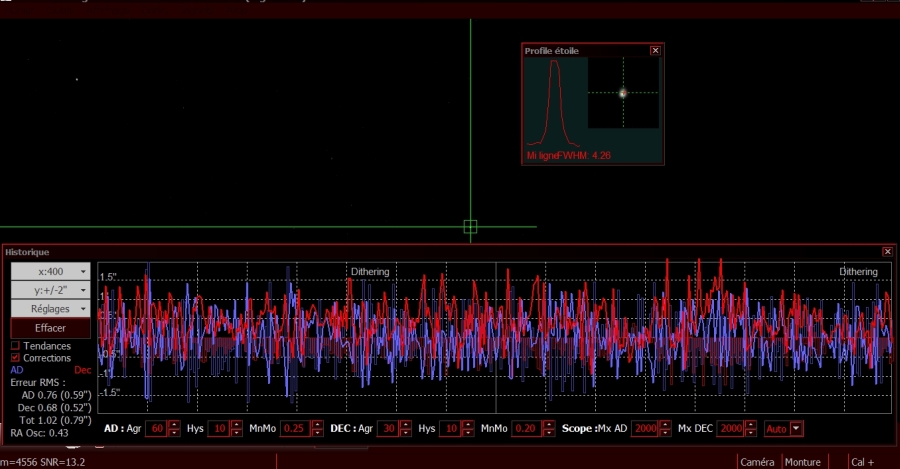
Task: Close the Historique graph panel
Action: [887, 252]
